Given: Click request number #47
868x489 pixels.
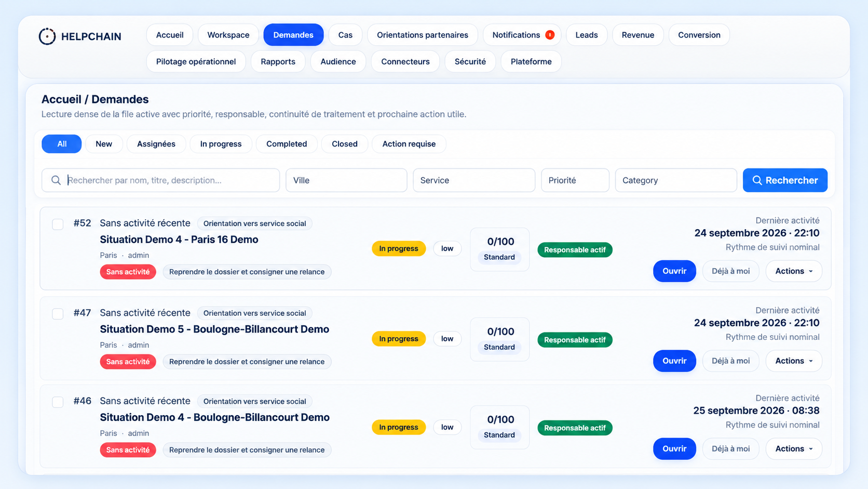Looking at the screenshot, I should click(82, 313).
